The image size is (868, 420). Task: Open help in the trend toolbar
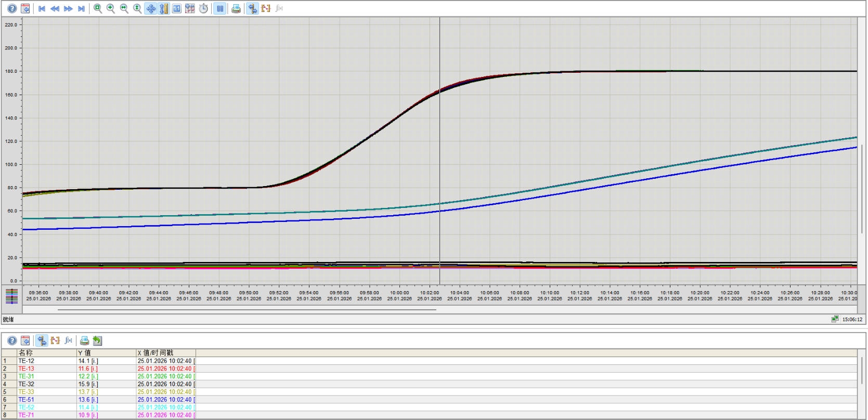click(12, 8)
